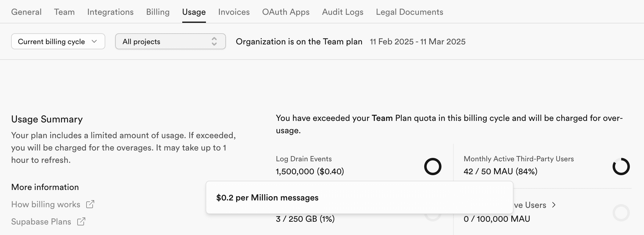View the Audit Logs tab

pos(343,12)
